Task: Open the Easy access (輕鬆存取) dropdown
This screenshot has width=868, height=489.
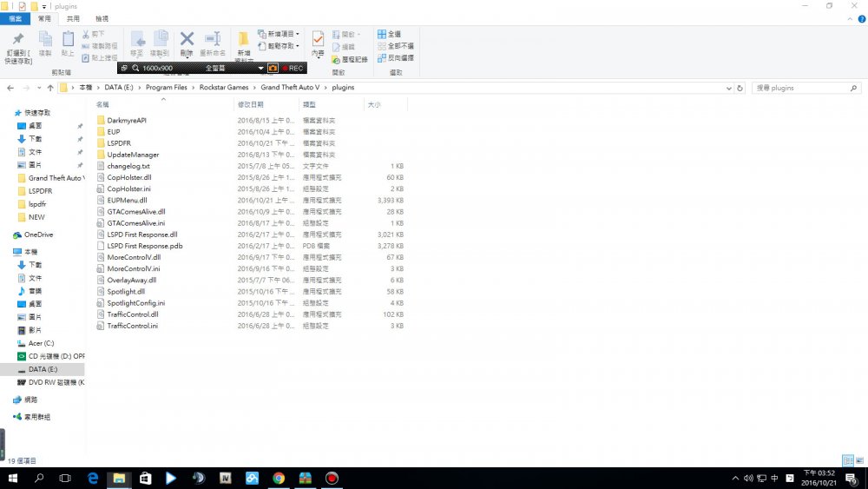Action: (x=279, y=46)
